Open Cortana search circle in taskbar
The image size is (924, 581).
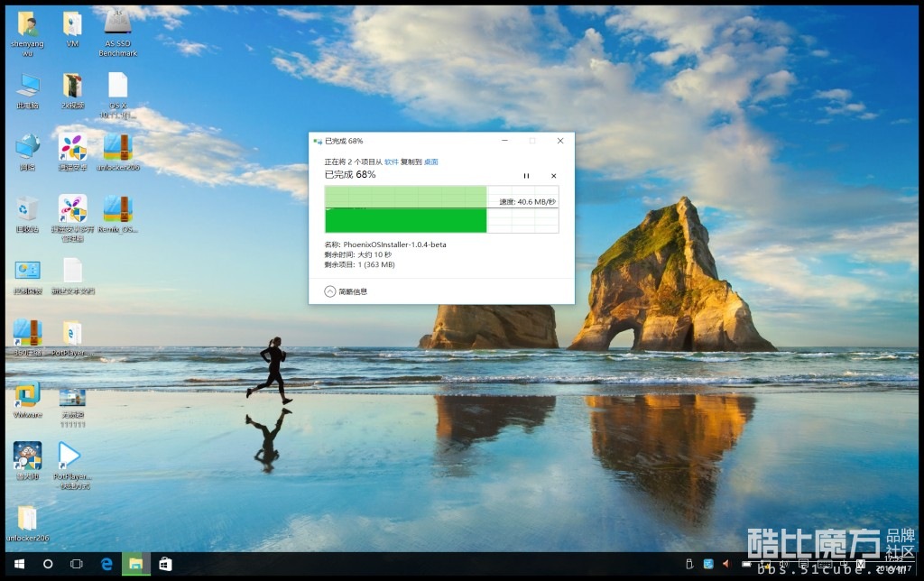[48, 564]
